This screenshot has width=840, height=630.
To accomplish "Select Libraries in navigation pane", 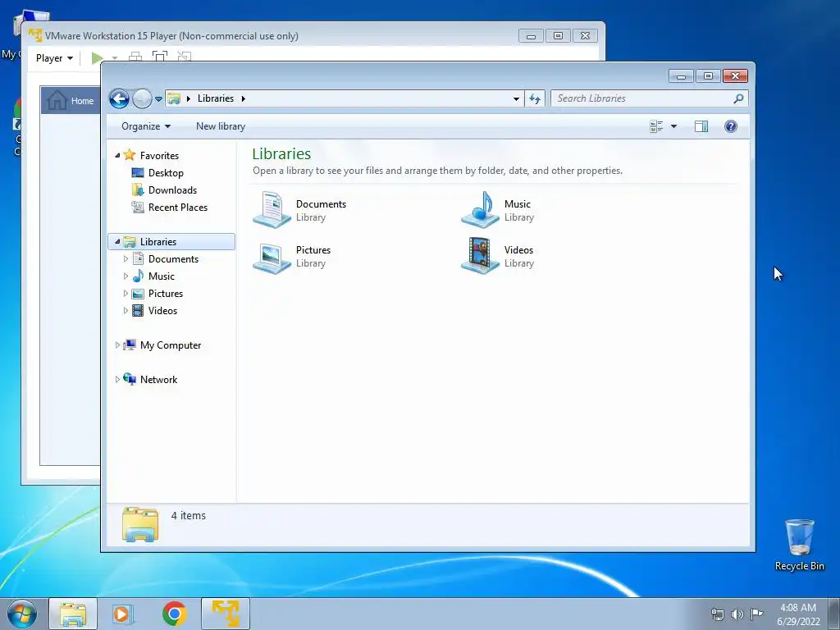I will [x=158, y=242].
